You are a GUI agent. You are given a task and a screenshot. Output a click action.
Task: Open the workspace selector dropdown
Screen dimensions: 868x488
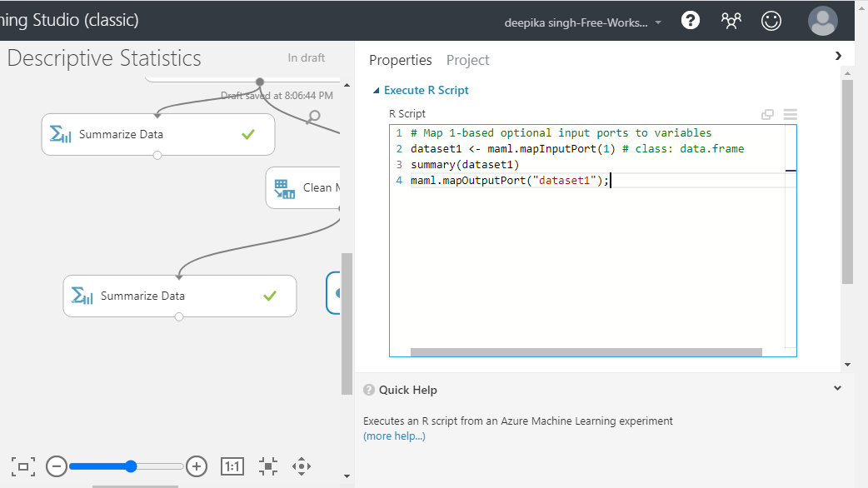pos(583,22)
